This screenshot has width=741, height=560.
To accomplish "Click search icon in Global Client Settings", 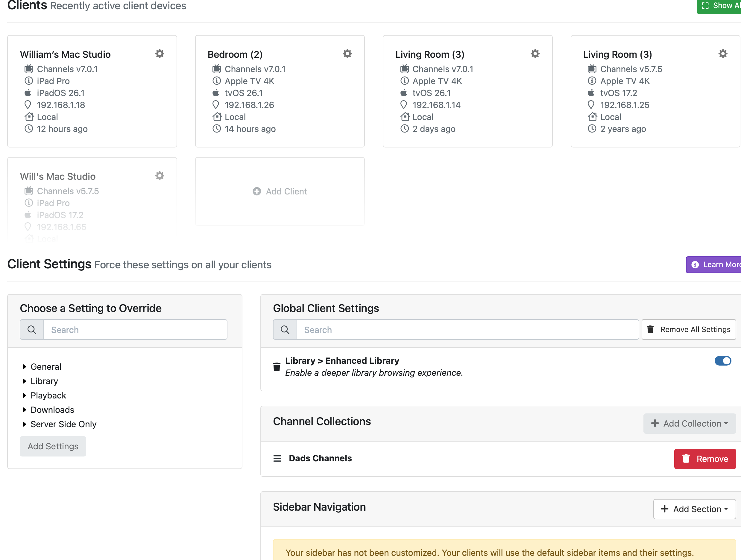I will (285, 330).
